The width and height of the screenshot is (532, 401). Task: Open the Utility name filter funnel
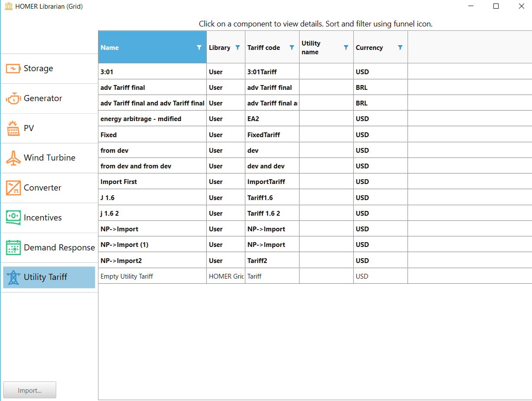coord(346,48)
